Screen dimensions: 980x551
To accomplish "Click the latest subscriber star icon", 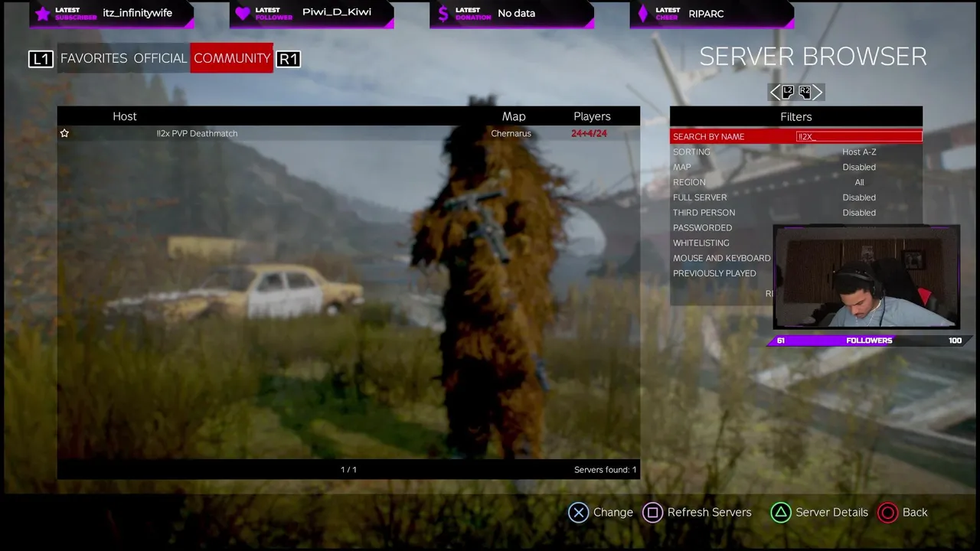I will click(43, 14).
